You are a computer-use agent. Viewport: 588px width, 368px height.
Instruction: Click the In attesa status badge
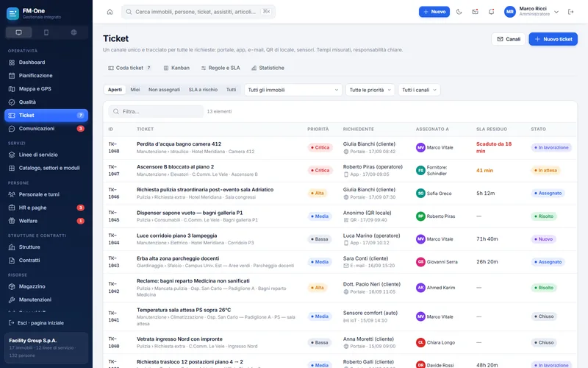tap(545, 171)
